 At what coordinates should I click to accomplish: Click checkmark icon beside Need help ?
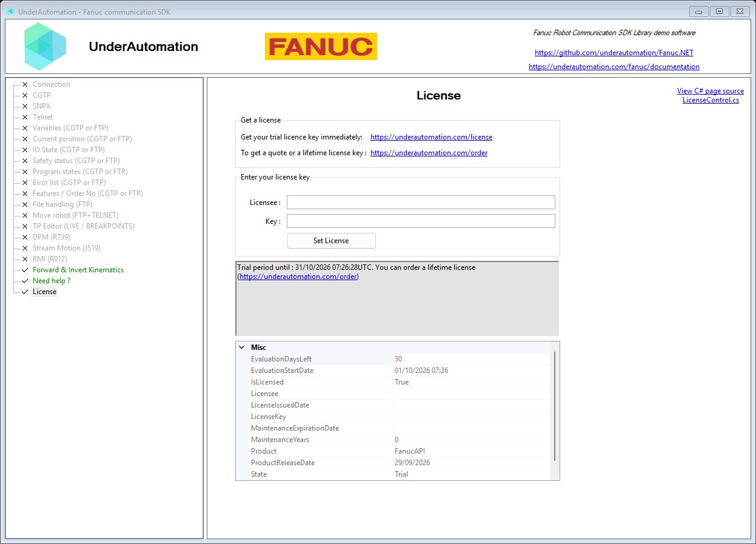tap(25, 281)
